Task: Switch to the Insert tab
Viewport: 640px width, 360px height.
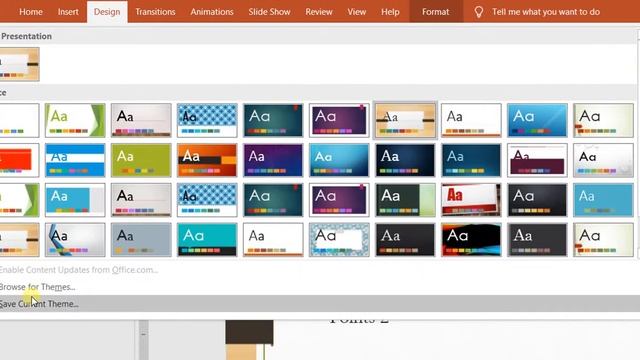Action: click(68, 12)
